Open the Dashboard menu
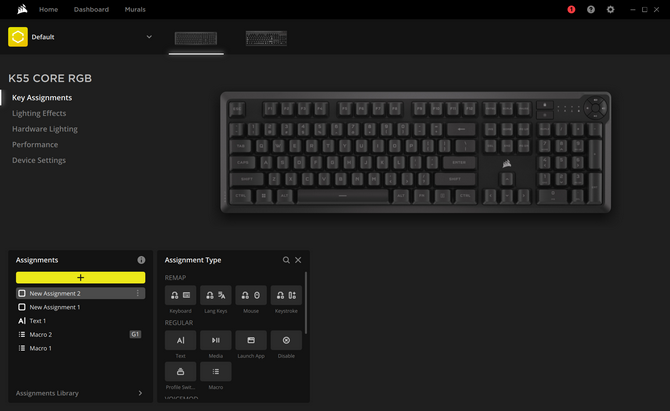 point(91,9)
